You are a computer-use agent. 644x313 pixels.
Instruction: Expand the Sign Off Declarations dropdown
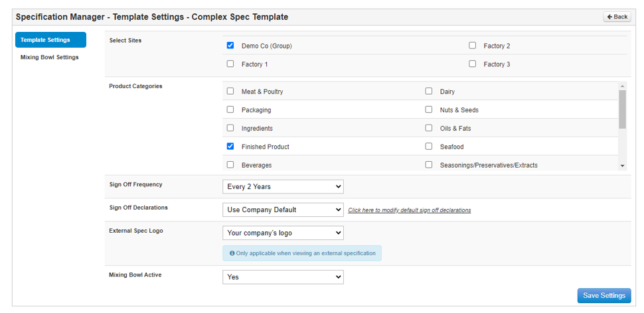coord(283,210)
